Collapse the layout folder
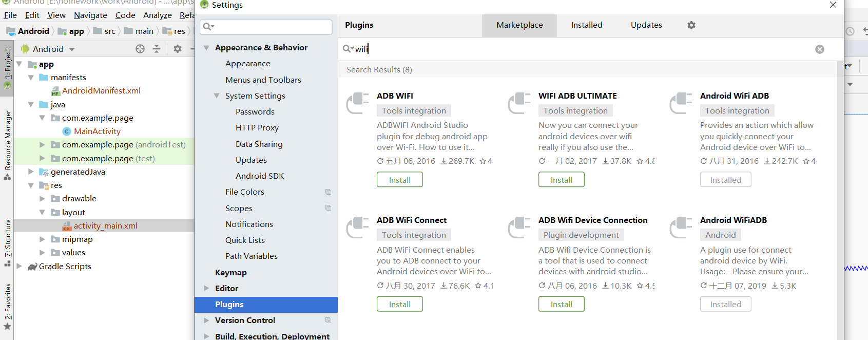The image size is (868, 340). 42,212
